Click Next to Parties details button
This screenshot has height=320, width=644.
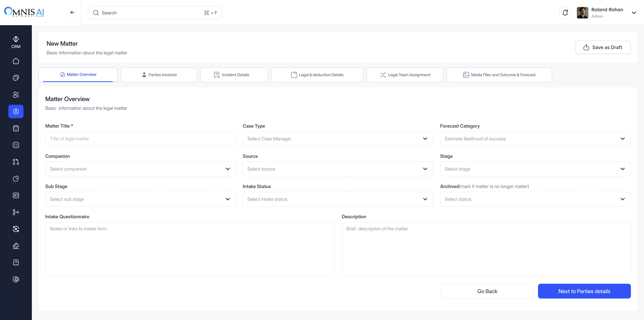[x=584, y=291]
